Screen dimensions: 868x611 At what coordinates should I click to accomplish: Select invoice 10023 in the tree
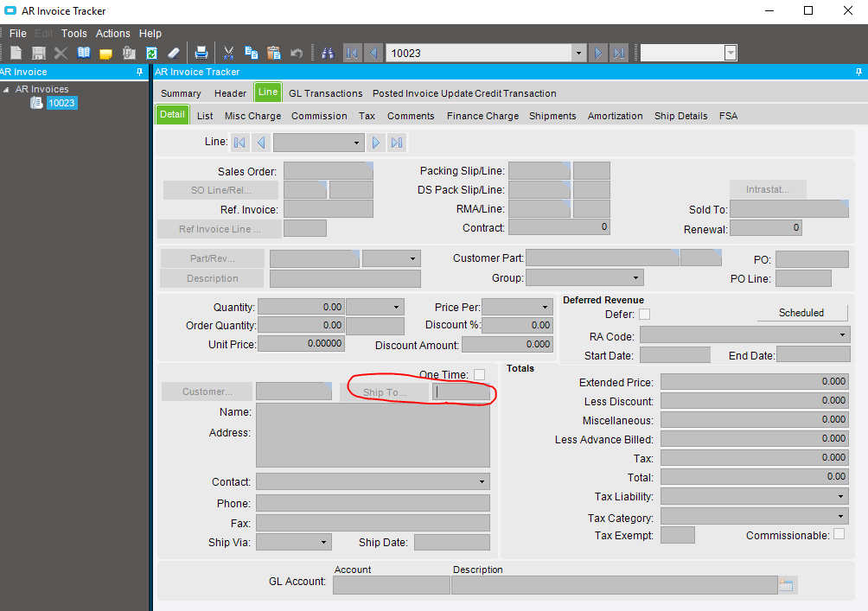tap(61, 103)
